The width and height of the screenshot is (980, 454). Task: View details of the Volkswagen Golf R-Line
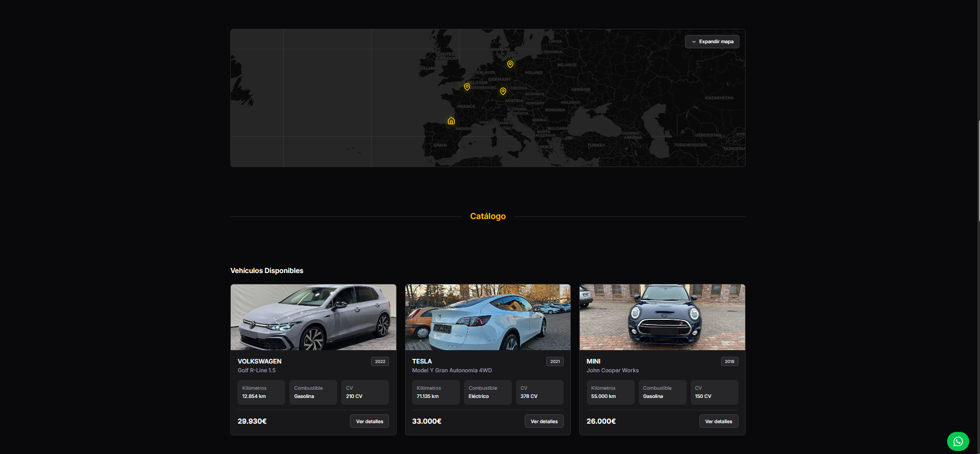click(x=369, y=421)
